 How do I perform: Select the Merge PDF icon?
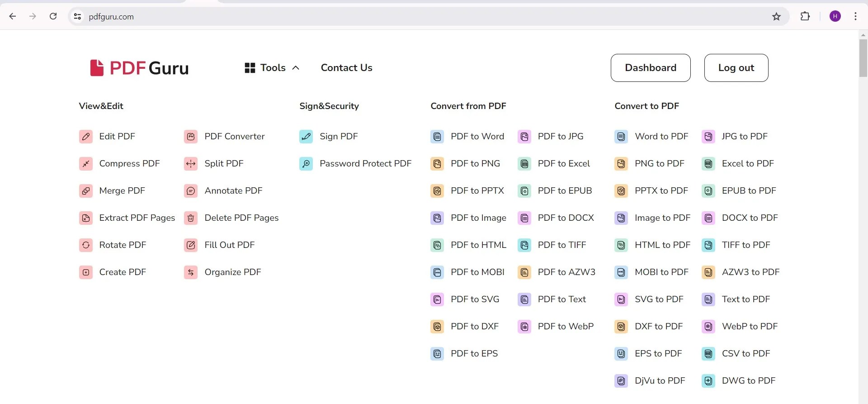[86, 190]
